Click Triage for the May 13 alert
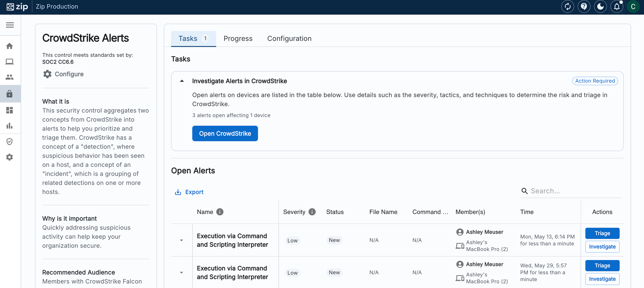 point(602,233)
